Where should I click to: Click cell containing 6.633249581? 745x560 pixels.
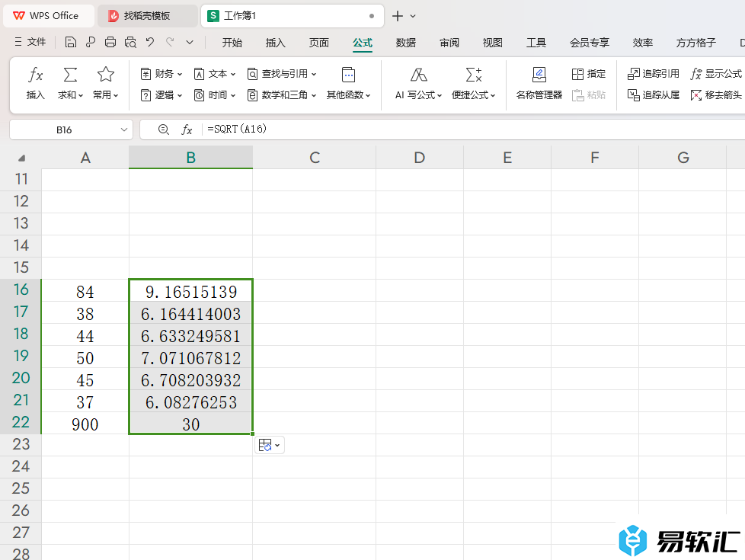[190, 335]
